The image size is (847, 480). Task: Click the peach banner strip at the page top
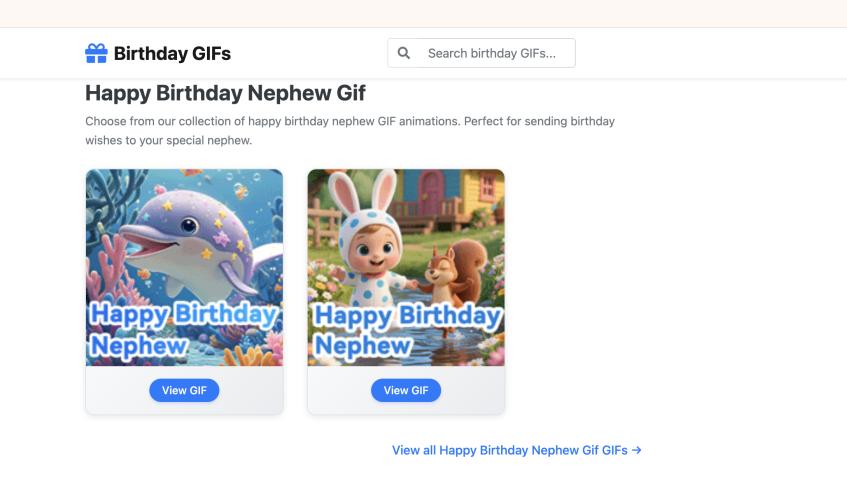(x=423, y=13)
